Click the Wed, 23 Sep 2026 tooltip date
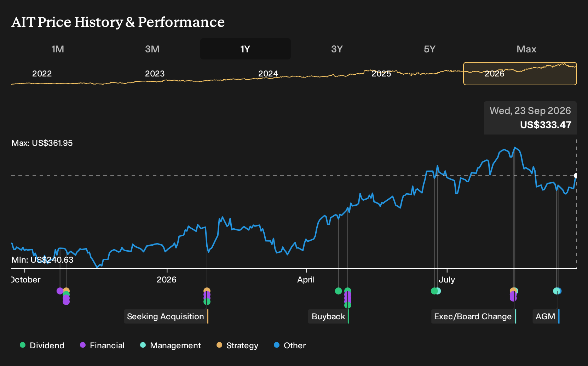The height and width of the screenshot is (366, 588). click(530, 111)
